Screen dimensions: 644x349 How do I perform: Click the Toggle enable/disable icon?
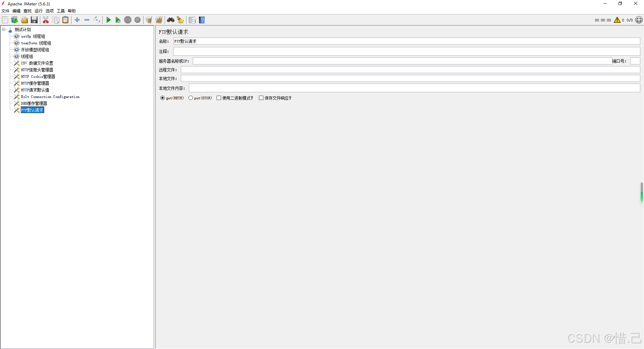point(97,20)
